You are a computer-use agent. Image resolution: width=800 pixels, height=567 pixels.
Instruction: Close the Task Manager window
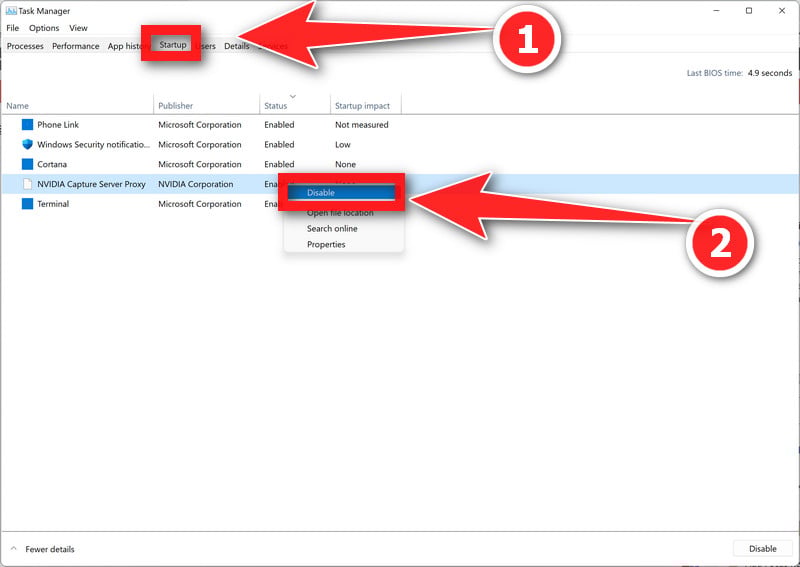click(782, 11)
